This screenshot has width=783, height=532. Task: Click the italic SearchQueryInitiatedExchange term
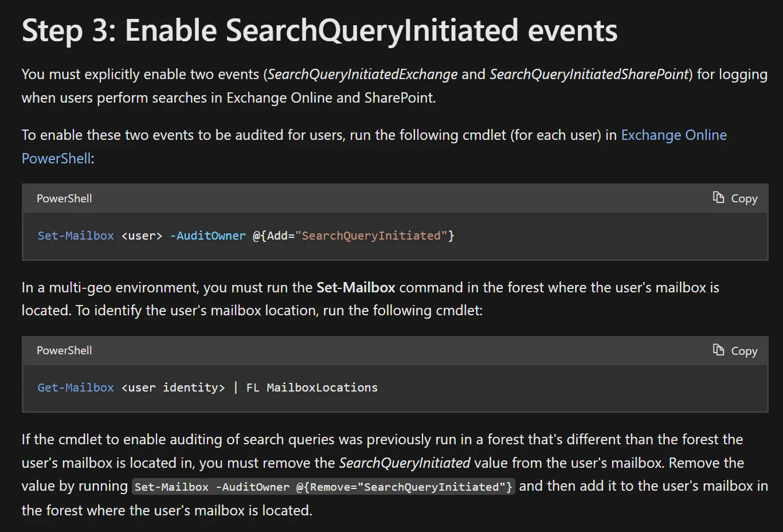click(362, 75)
